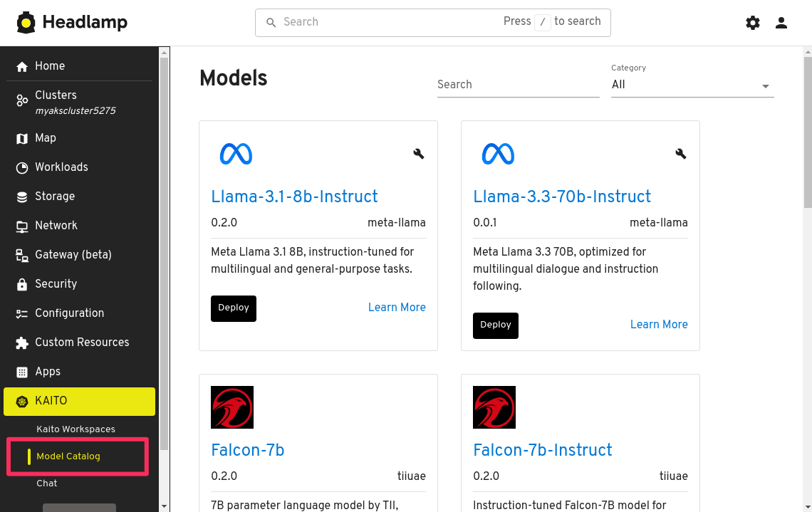Select Kaito Workspaces in sidebar

tap(76, 429)
